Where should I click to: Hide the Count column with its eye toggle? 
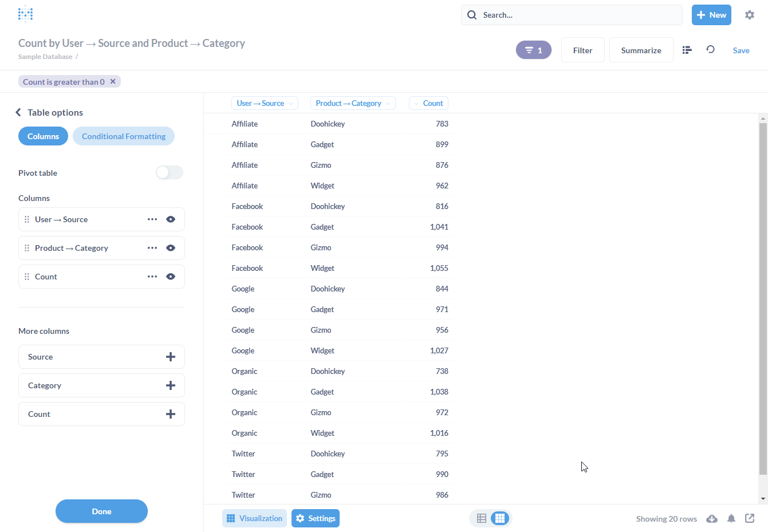pos(171,276)
